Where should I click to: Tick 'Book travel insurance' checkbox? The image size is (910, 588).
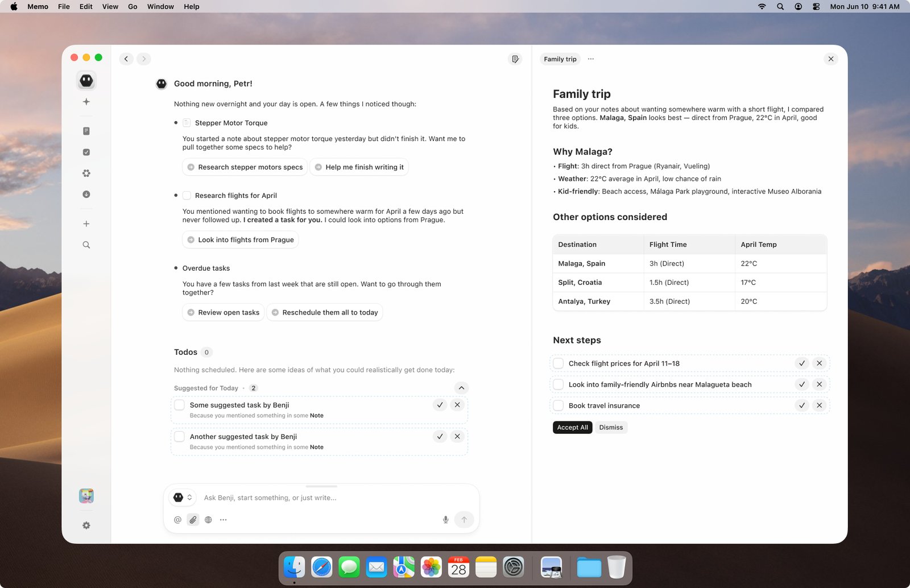[559, 405]
